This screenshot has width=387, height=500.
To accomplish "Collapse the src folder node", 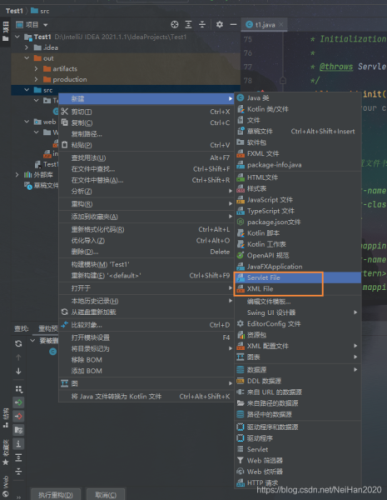I will point(27,90).
